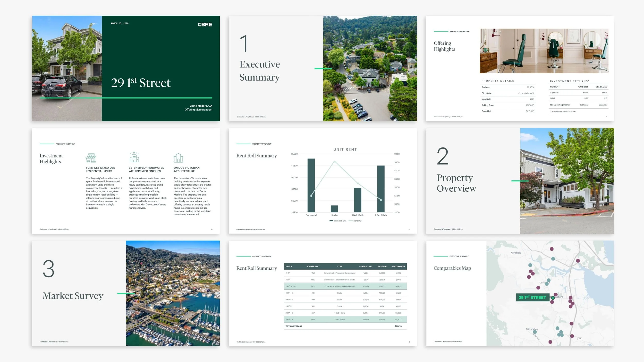The image size is (644, 362).
Task: Click the green 29 1ST STREET map label
Action: 532,297
